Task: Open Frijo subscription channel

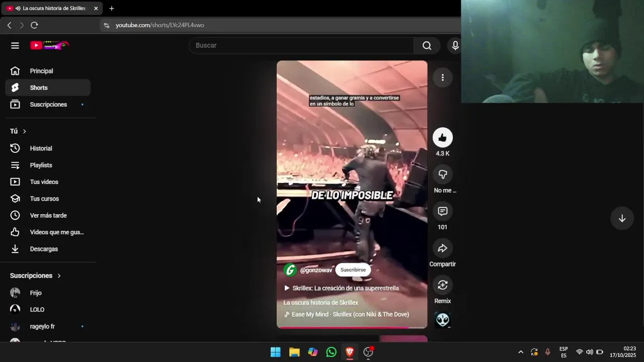Action: pos(48,293)
